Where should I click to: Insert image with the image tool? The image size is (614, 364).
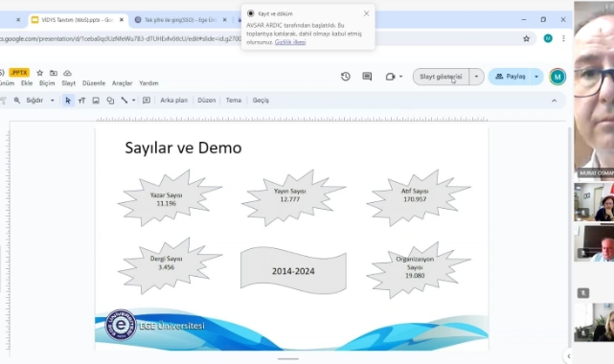(96, 101)
